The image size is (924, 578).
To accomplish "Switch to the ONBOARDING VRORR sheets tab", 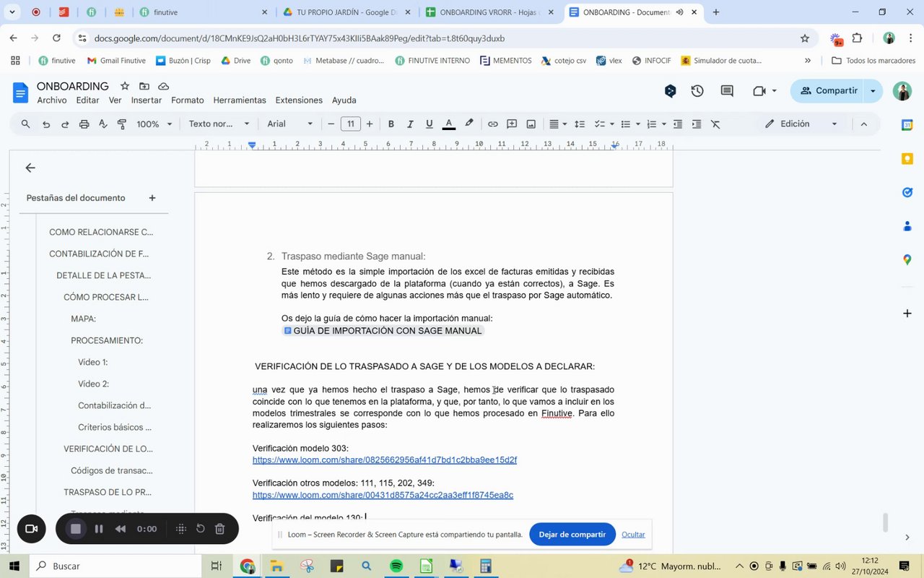I will click(x=491, y=12).
